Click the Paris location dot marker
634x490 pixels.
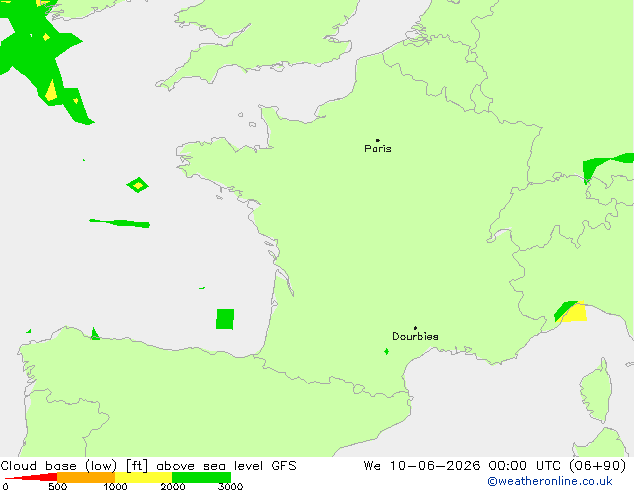378,140
